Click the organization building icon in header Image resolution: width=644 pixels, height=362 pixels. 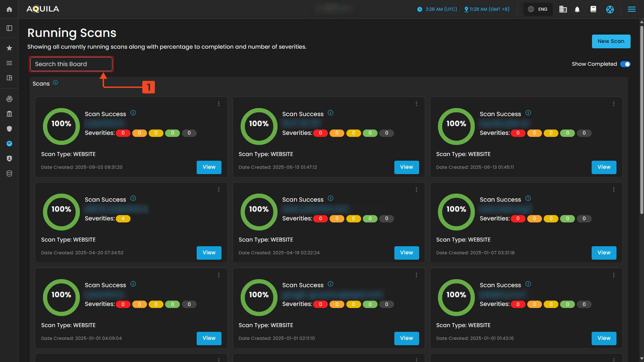click(563, 9)
